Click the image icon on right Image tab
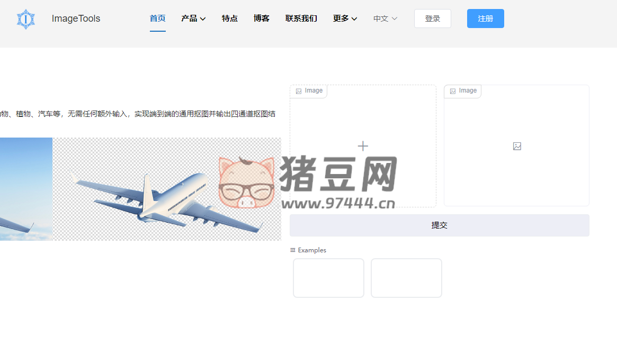Image resolution: width=617 pixels, height=364 pixels. click(453, 90)
